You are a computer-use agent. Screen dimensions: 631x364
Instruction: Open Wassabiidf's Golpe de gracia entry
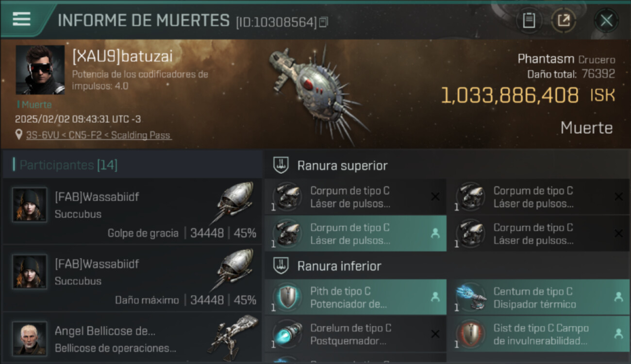click(x=133, y=211)
